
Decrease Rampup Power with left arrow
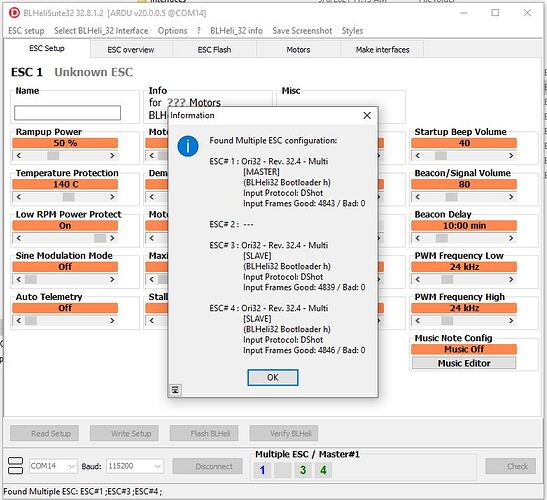click(19, 156)
